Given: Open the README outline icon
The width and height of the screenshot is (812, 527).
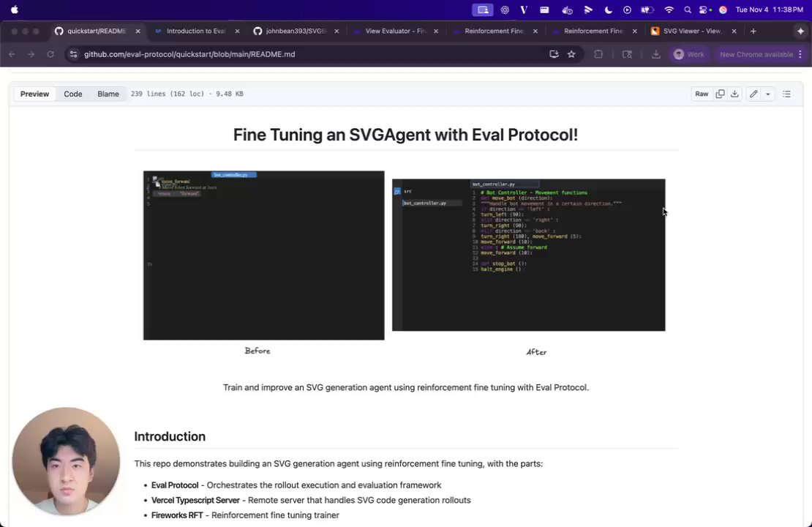Looking at the screenshot, I should (786, 94).
